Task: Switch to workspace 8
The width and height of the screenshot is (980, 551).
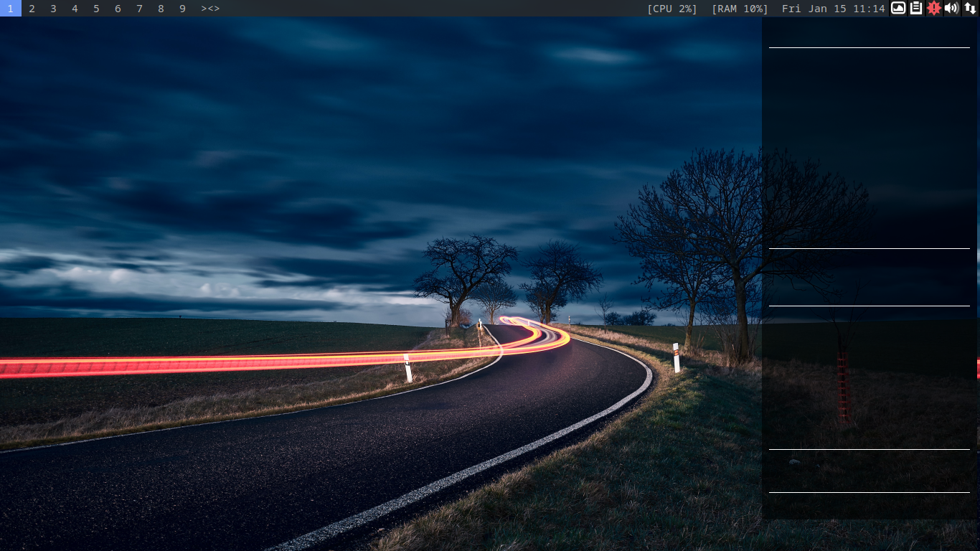Action: pos(161,9)
